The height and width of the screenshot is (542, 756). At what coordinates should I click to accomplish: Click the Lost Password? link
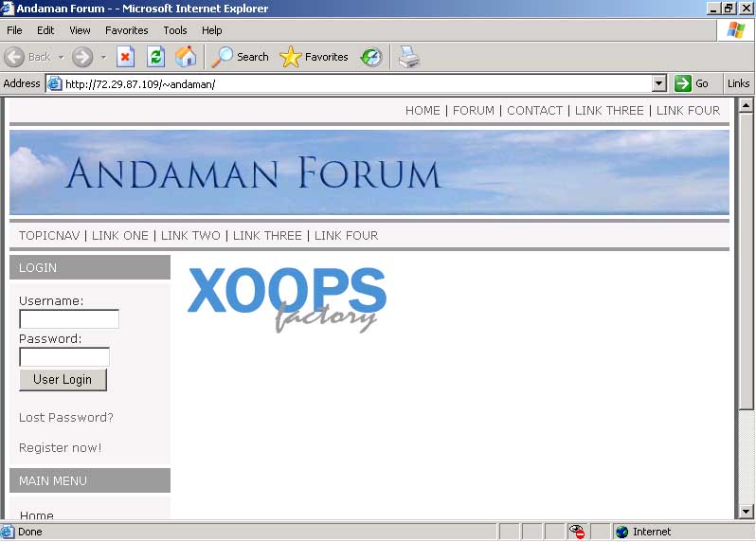pos(66,418)
